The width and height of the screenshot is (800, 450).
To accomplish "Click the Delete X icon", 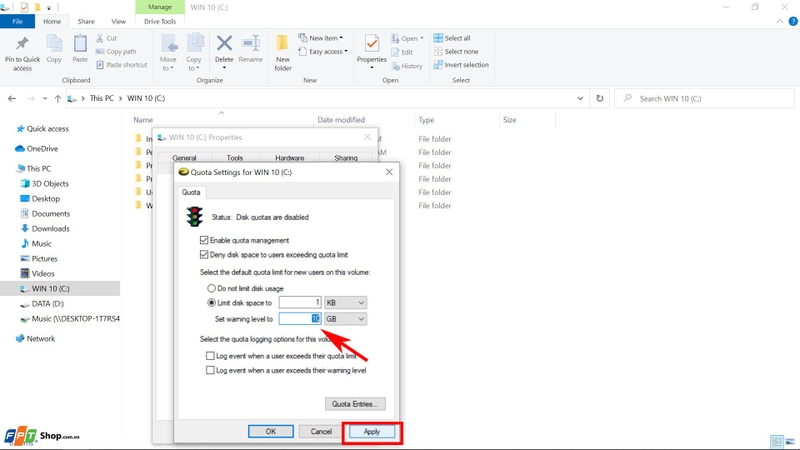I will click(x=224, y=43).
